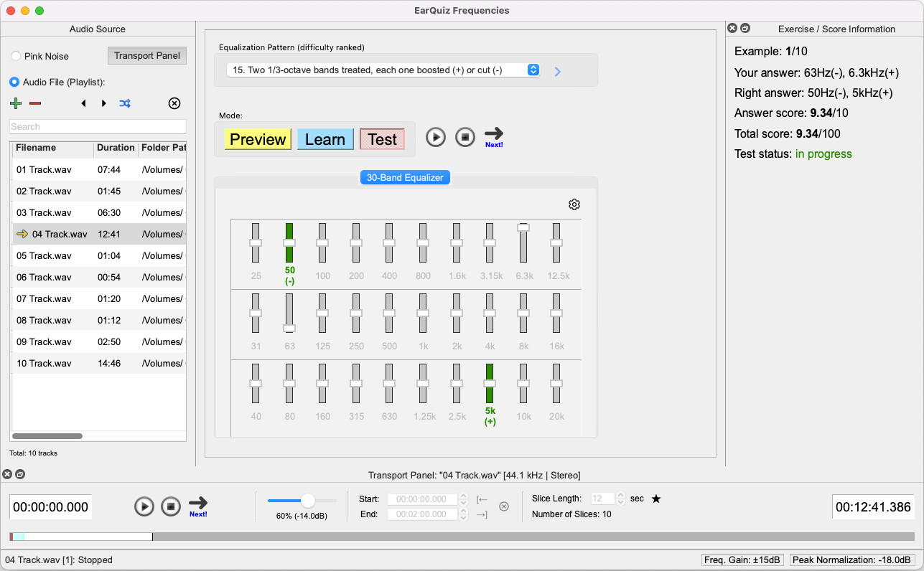Click the End time stepper arrows
Viewport: 924px width, 571px height.
click(464, 514)
